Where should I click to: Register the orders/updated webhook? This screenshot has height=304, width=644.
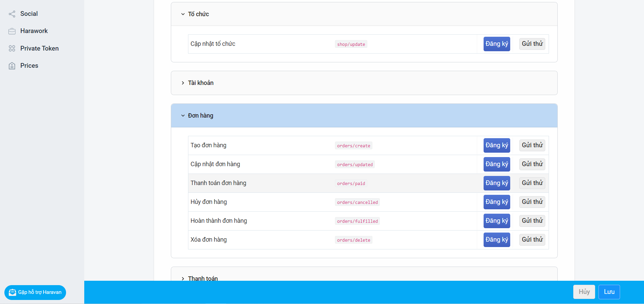pyautogui.click(x=496, y=164)
